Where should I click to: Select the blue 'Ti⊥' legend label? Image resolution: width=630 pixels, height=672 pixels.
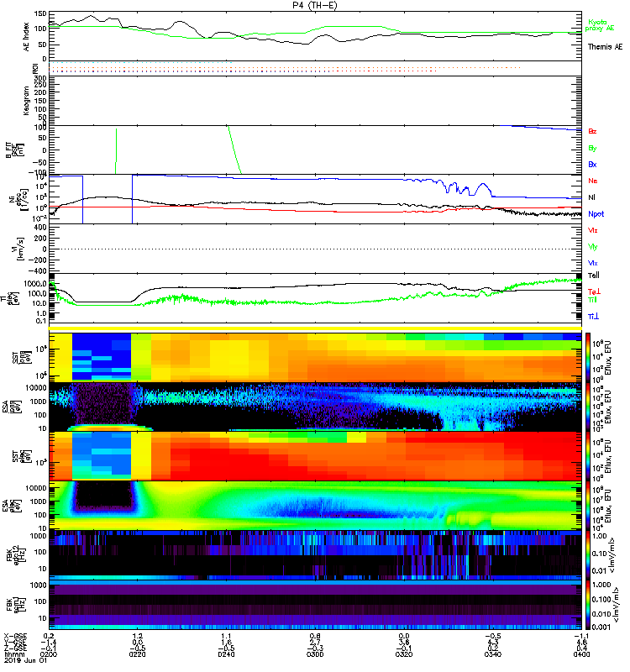pos(593,317)
